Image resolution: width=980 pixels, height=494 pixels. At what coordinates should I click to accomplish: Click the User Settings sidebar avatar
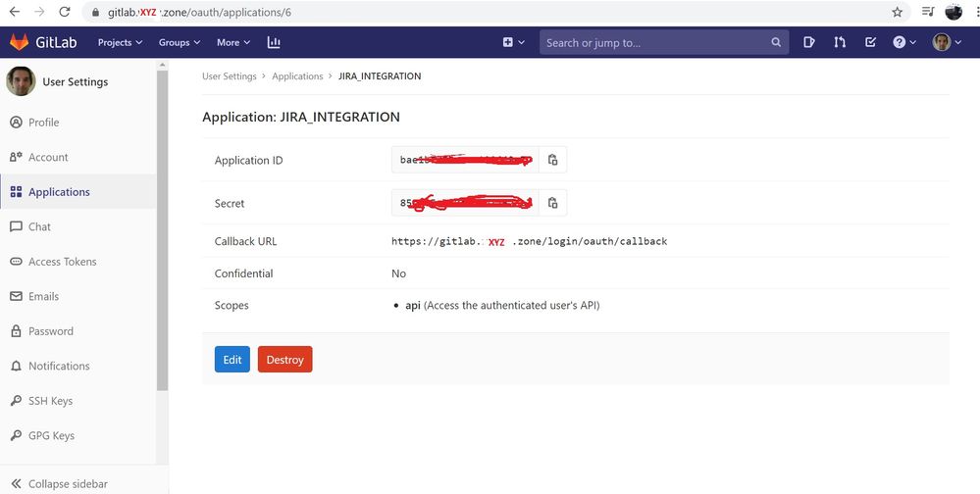tap(21, 81)
